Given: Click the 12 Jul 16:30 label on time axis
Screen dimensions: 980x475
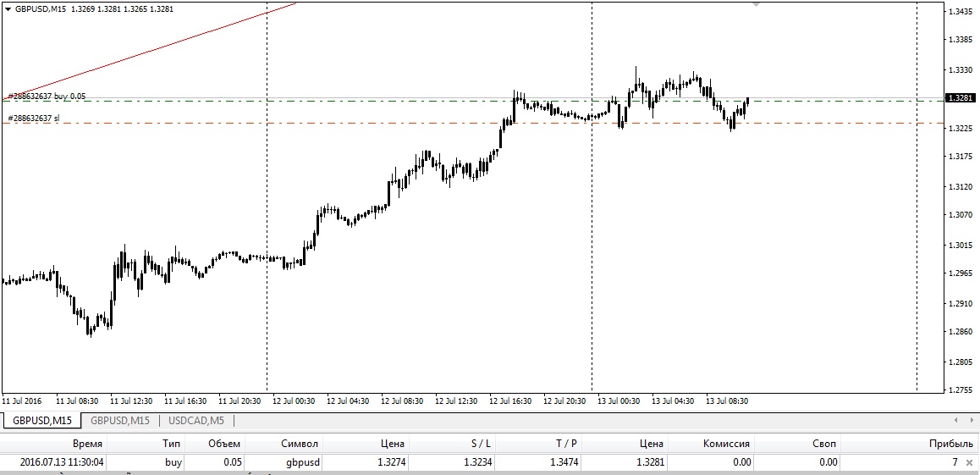Looking at the screenshot, I should tap(510, 400).
